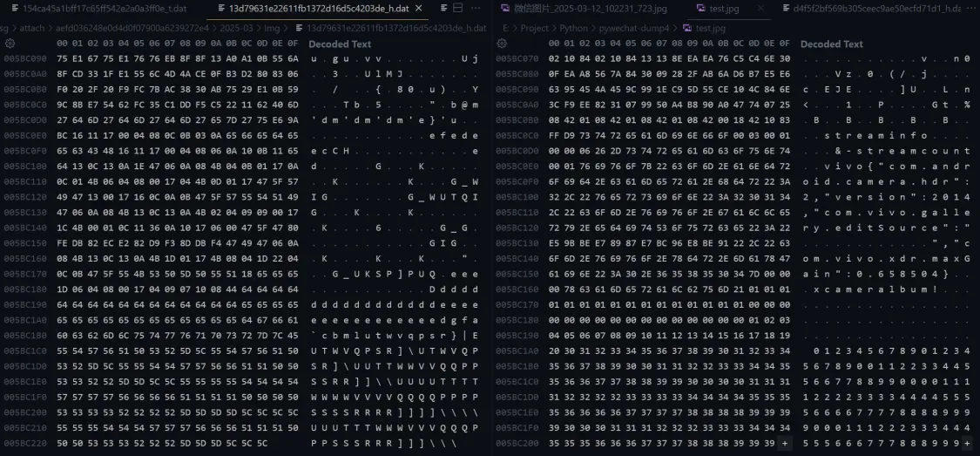Open the right hex editor settings gear
The width and height of the screenshot is (980, 456).
tap(502, 44)
